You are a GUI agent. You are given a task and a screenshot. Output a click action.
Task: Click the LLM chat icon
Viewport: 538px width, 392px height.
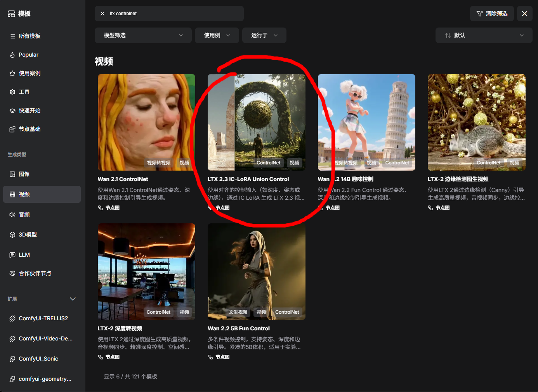click(12, 255)
